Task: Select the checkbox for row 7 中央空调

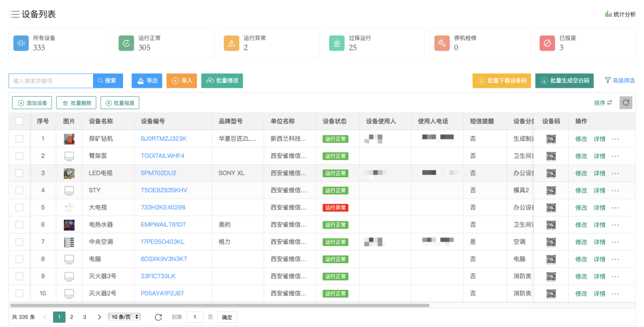Action: click(x=19, y=242)
